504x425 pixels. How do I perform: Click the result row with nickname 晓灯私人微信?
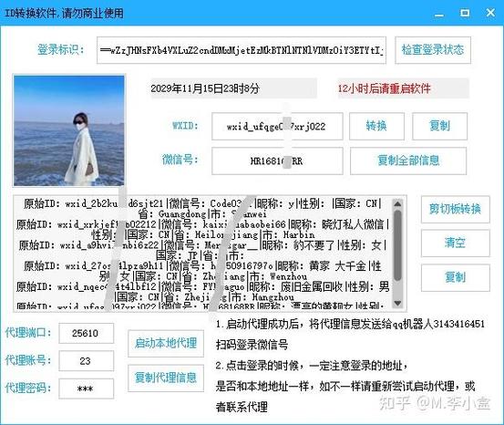tap(202, 224)
